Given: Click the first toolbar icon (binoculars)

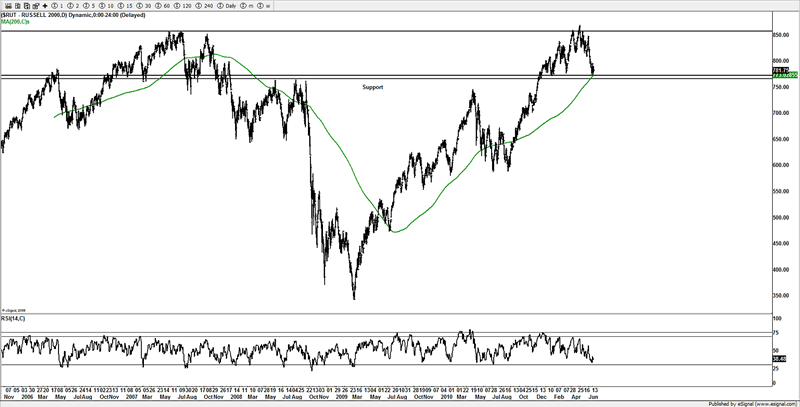Looking at the screenshot, I should (8, 6).
